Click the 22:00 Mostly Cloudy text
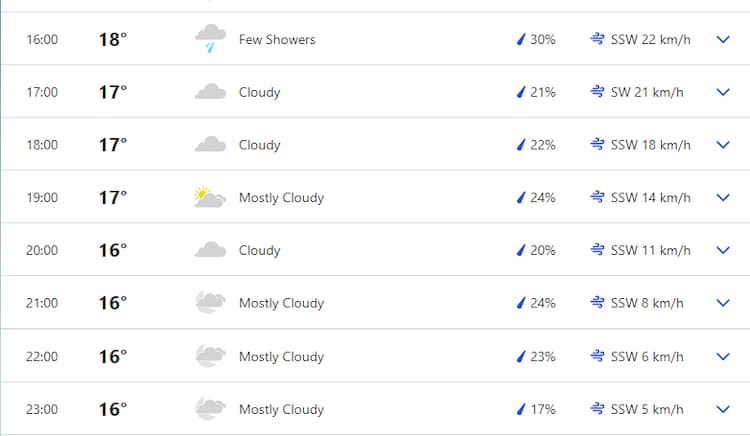750x436 pixels. pos(281,356)
